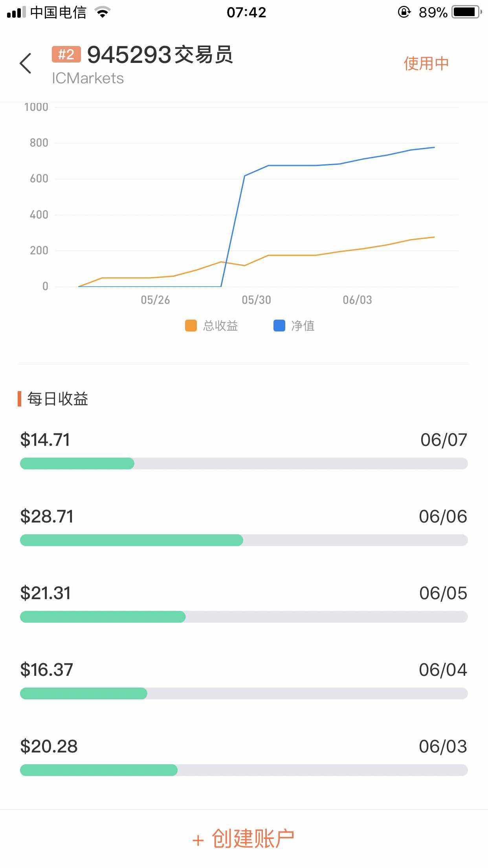Tap the 06/06 profit progress bar

click(x=244, y=540)
